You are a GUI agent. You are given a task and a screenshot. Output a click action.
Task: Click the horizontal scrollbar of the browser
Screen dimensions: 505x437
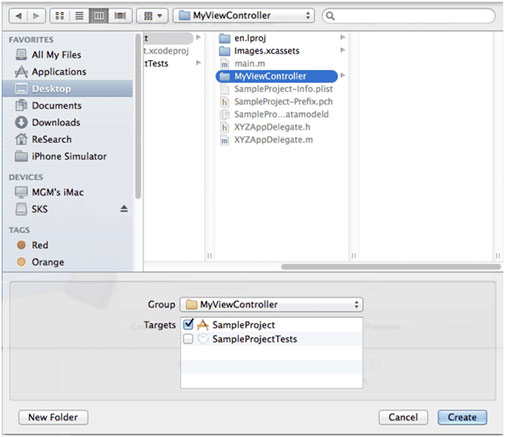(391, 267)
